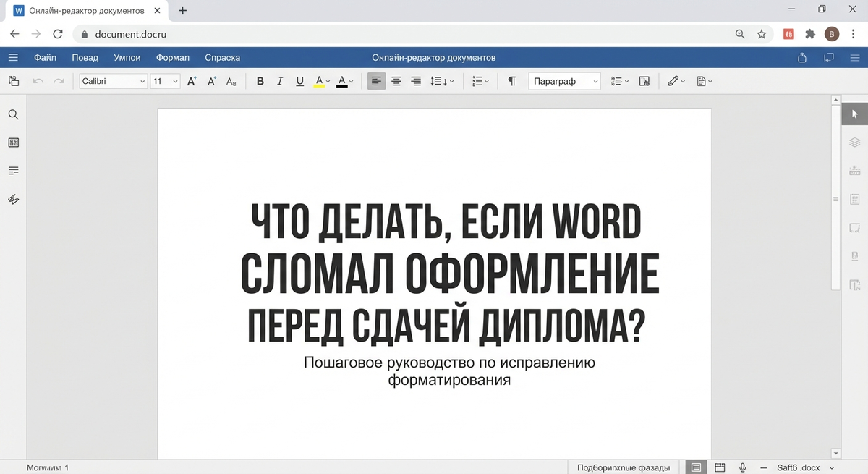The height and width of the screenshot is (474, 868).
Task: Increase font size with larger A icon
Action: click(192, 82)
